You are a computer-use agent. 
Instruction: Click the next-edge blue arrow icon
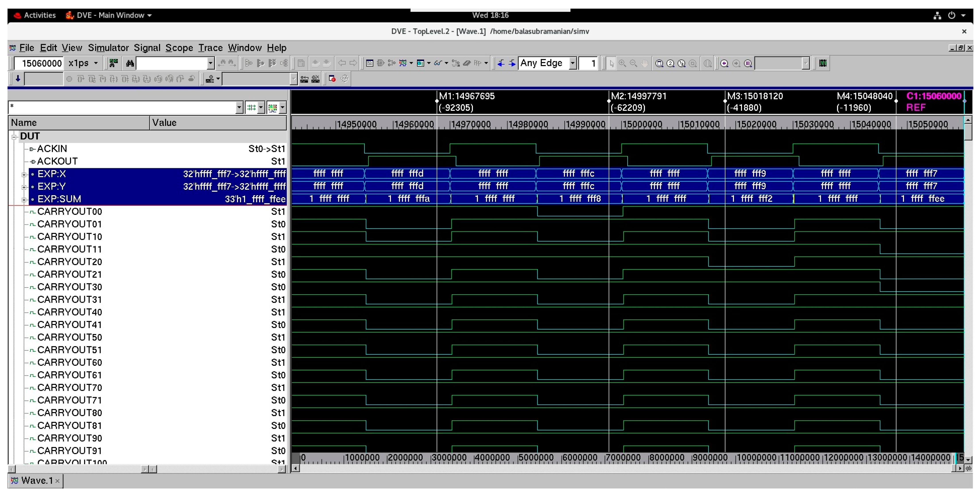(x=512, y=63)
